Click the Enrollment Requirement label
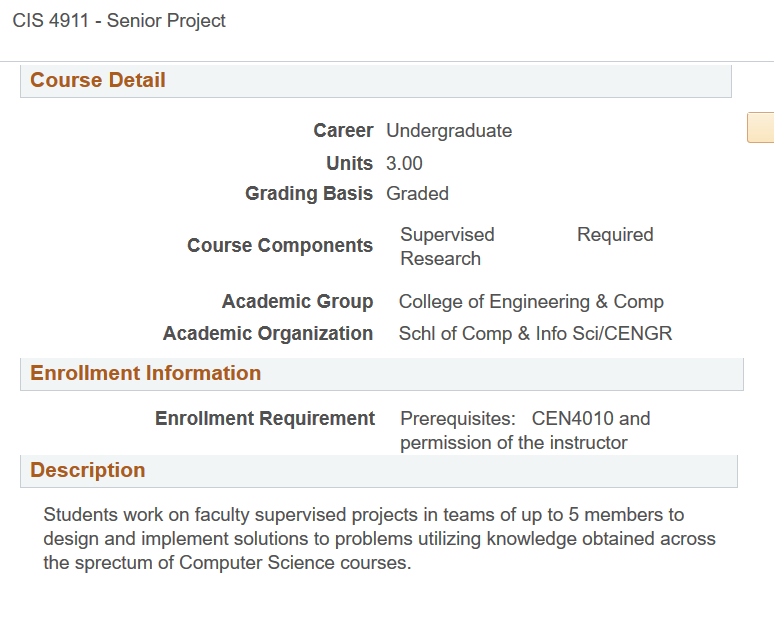The image size is (774, 617). coord(265,419)
